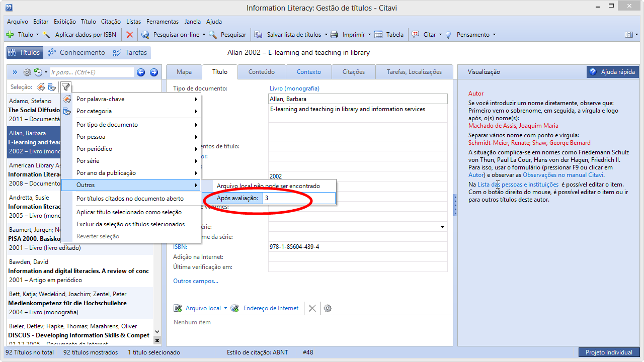Click the Tabela grid icon
The height and width of the screenshot is (362, 644).
[x=378, y=35]
